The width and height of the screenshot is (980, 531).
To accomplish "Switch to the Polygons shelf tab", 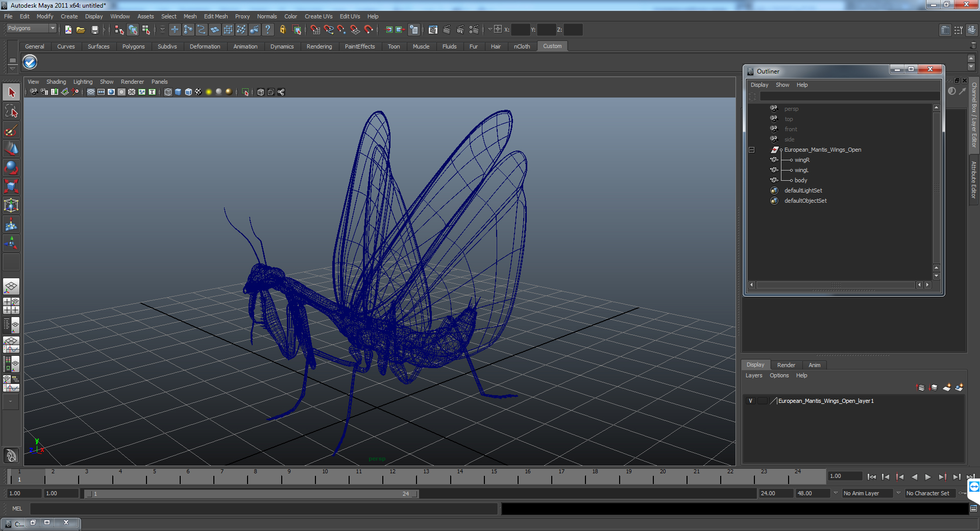I will pos(133,46).
